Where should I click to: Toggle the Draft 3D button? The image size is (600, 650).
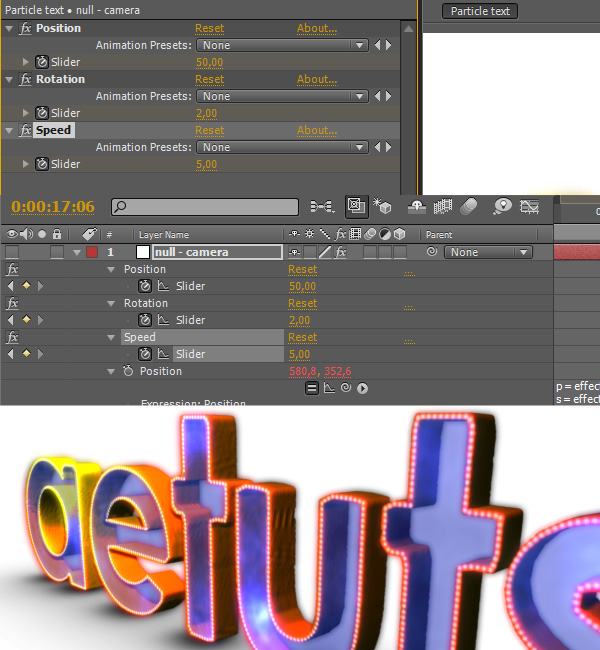point(382,206)
